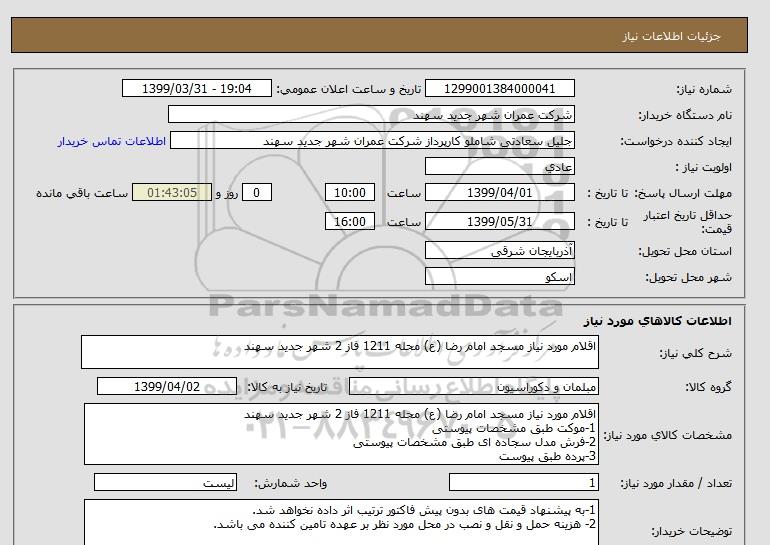This screenshot has width=770, height=545.
Task: Click the buyer organization name field
Action: point(371,114)
